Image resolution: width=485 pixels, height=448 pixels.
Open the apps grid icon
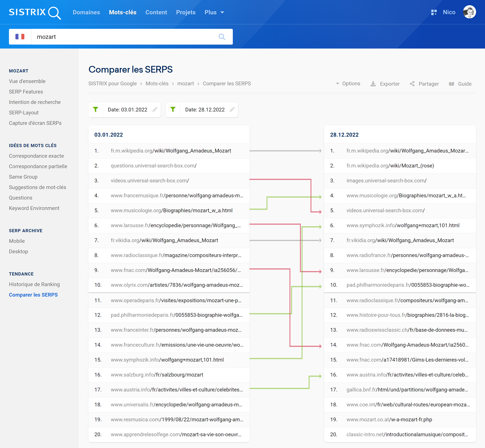(x=434, y=12)
